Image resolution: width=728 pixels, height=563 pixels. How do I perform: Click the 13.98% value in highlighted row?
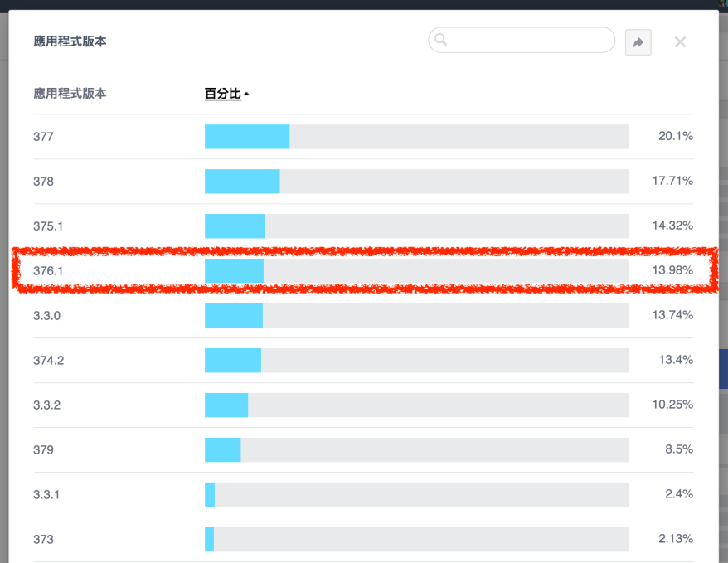point(672,270)
